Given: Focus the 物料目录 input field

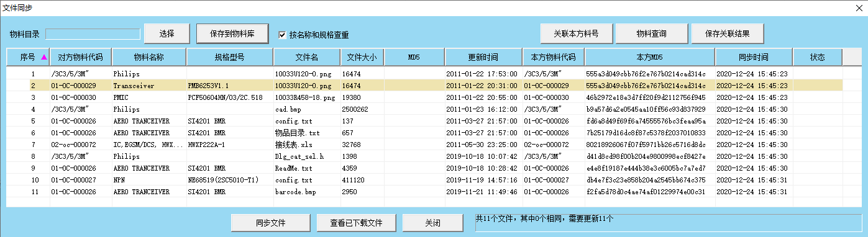Looking at the screenshot, I should pyautogui.click(x=93, y=34).
